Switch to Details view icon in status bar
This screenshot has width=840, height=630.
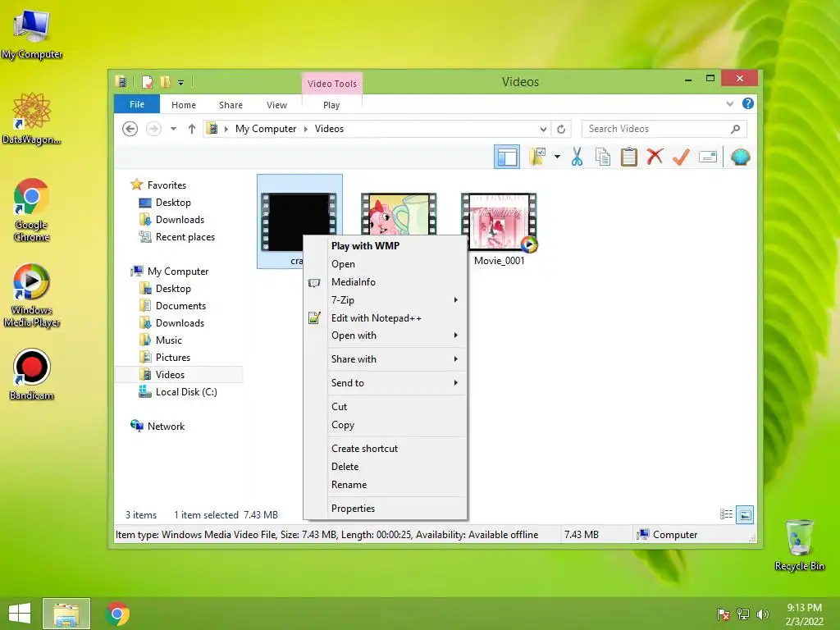(x=726, y=515)
